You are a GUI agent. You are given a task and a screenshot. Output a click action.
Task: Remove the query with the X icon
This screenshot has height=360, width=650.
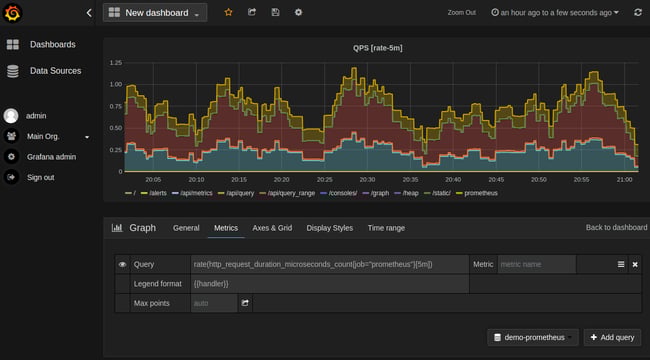(635, 265)
